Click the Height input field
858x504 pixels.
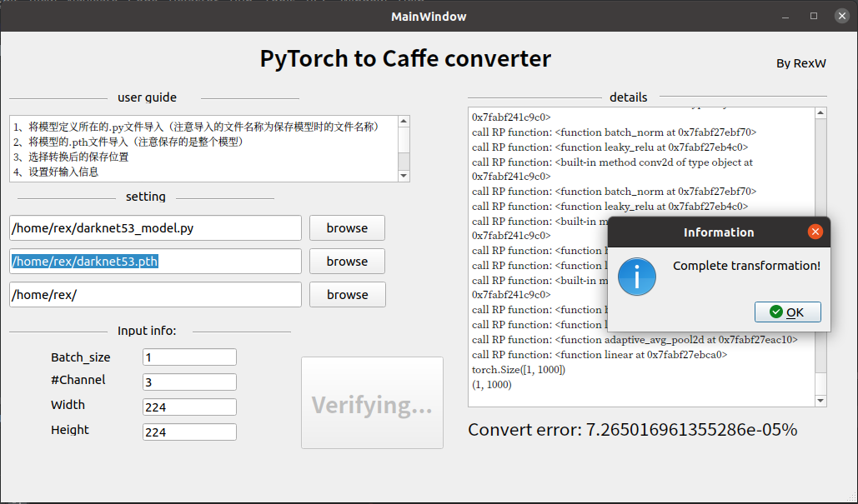tap(189, 432)
